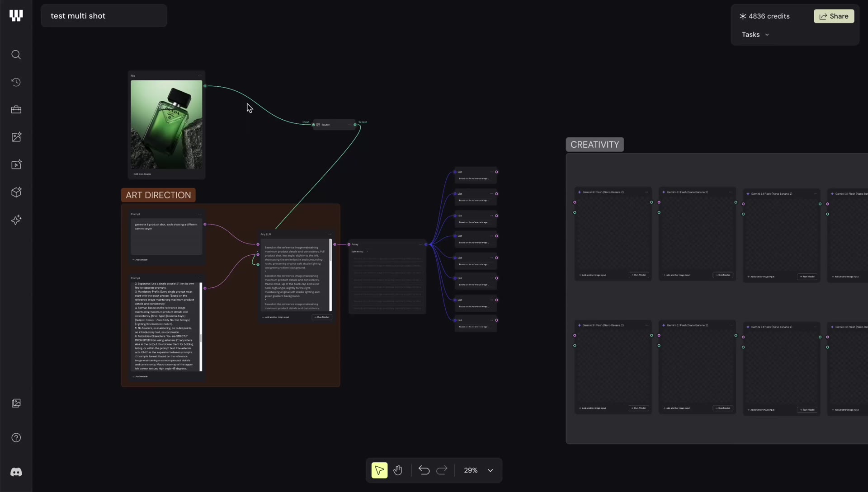
Task: Click the File node output connector dot
Action: (x=205, y=86)
